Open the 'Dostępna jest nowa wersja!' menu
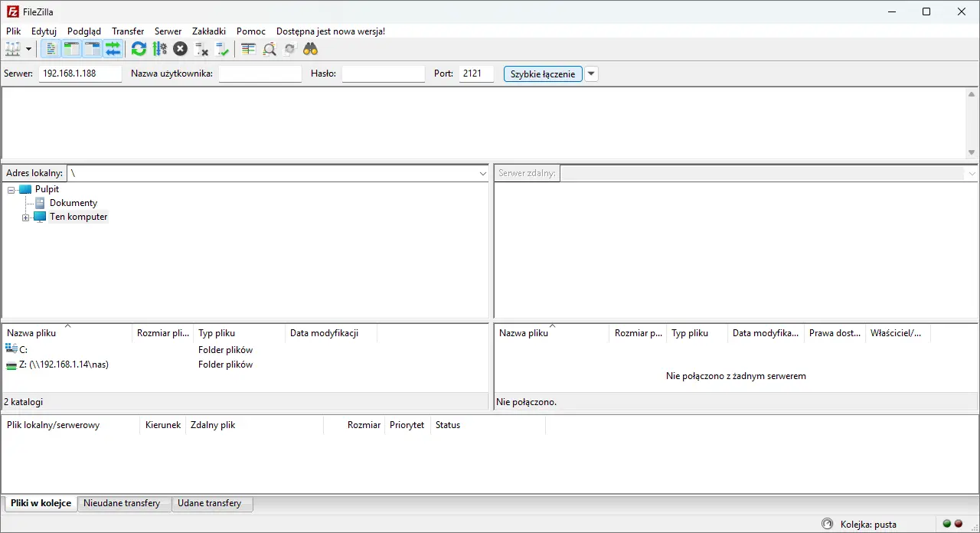The height and width of the screenshot is (533, 980). pos(331,31)
